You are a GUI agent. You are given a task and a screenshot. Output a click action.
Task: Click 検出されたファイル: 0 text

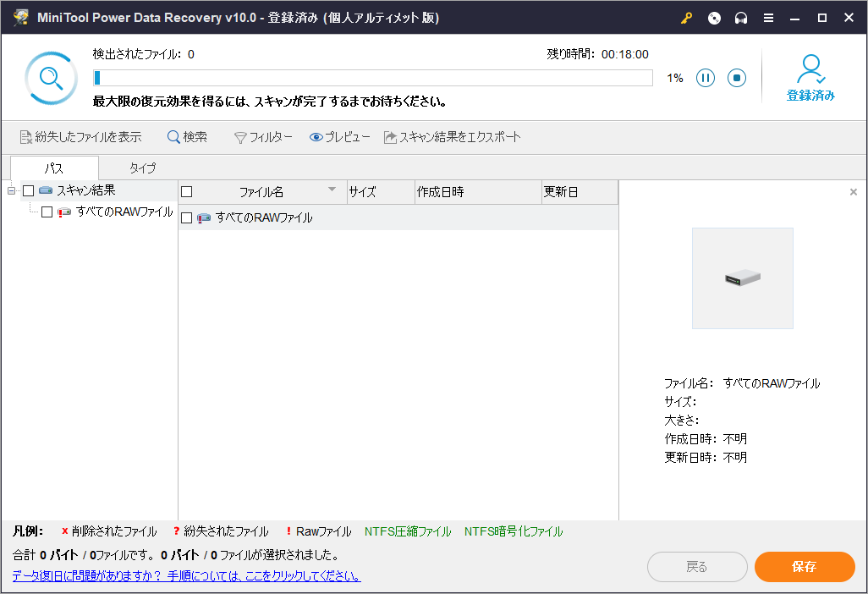[143, 54]
